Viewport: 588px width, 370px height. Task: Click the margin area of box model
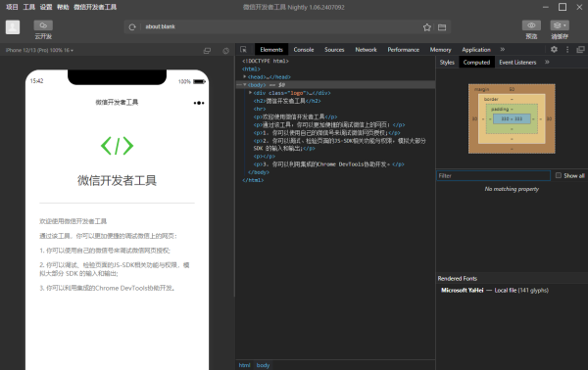(x=512, y=89)
